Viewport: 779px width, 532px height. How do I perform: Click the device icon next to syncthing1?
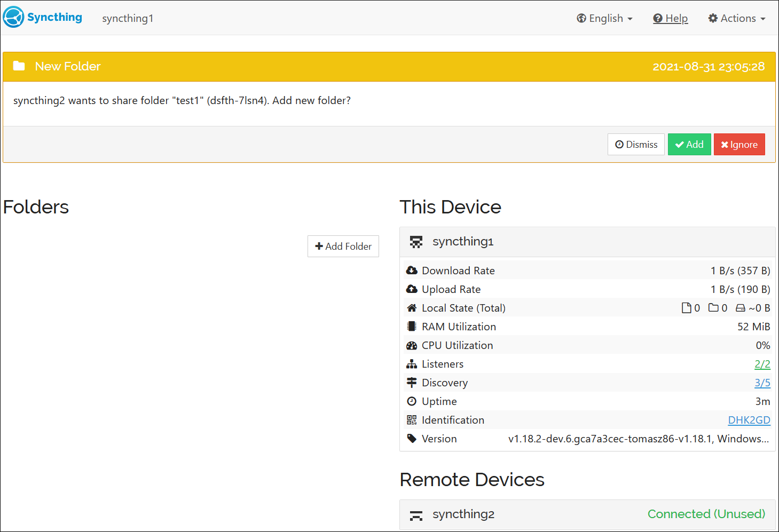point(416,241)
